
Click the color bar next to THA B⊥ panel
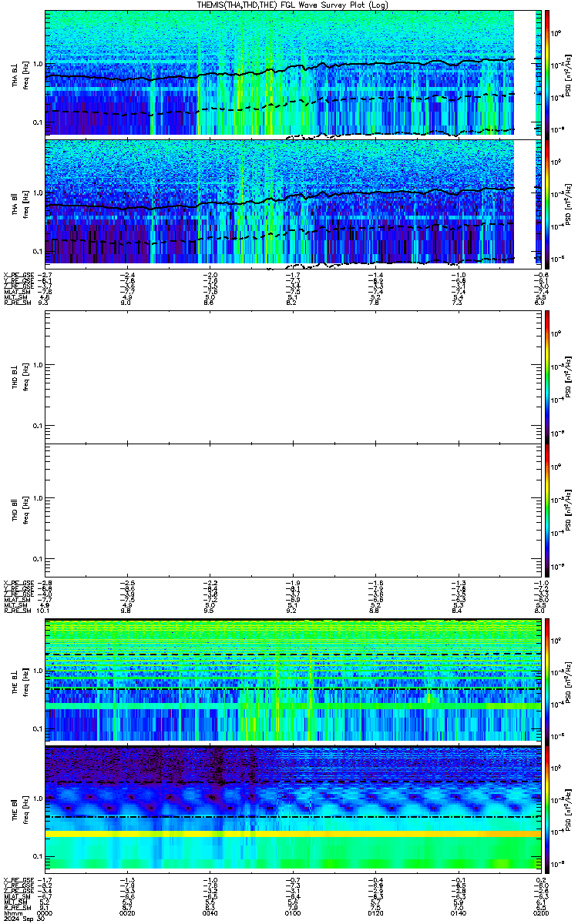pos(547,73)
